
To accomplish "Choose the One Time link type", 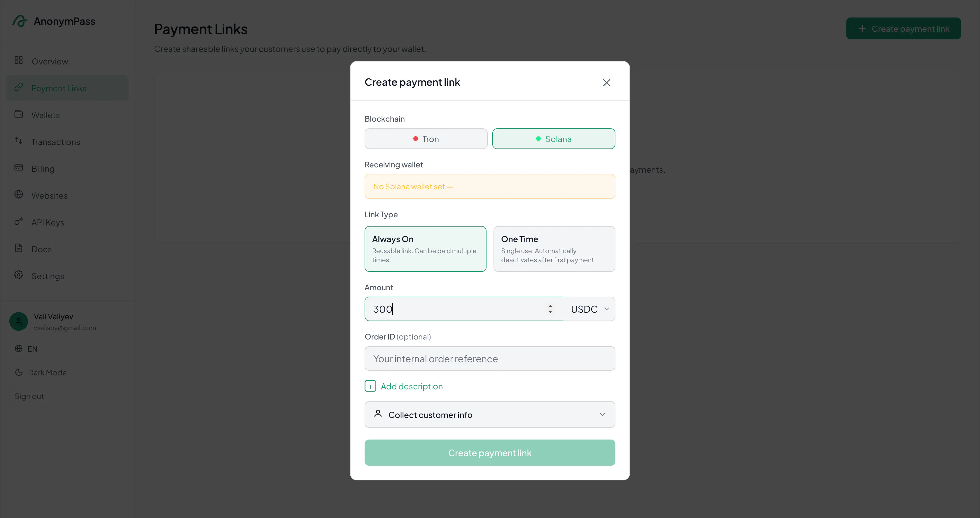I will point(554,249).
